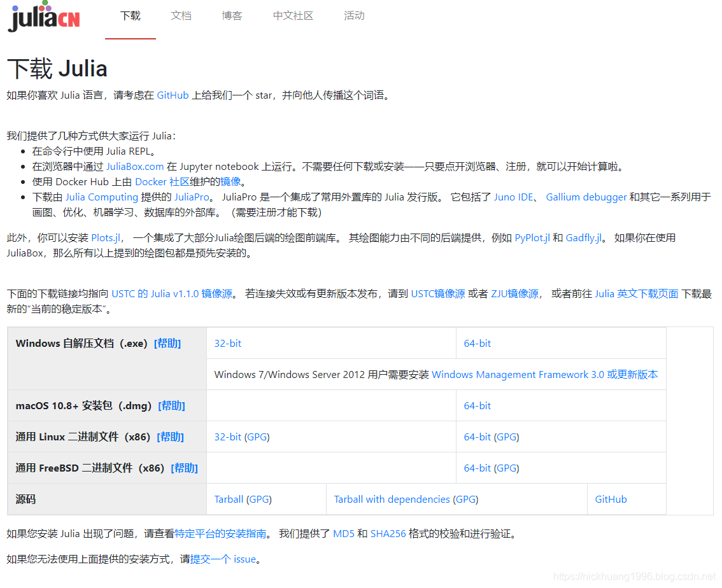722x588 pixels.
Task: Open the GitHub link in the 源码 row
Action: click(611, 500)
